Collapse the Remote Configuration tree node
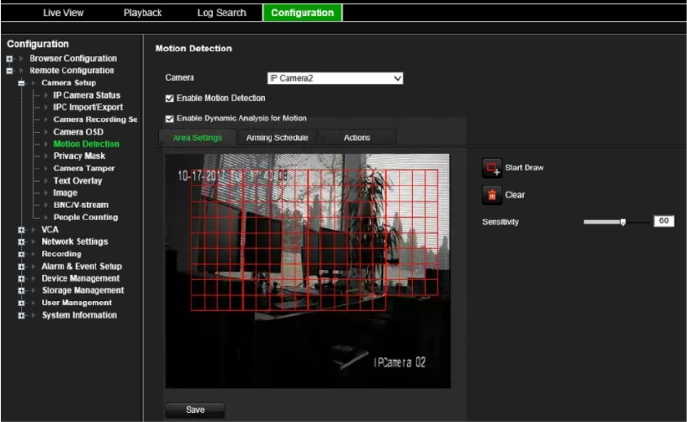 (10, 71)
